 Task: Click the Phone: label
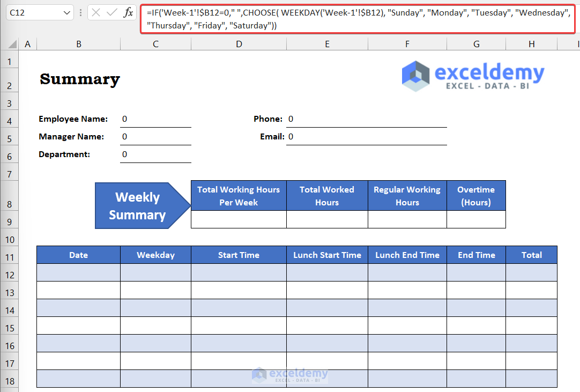tap(268, 119)
